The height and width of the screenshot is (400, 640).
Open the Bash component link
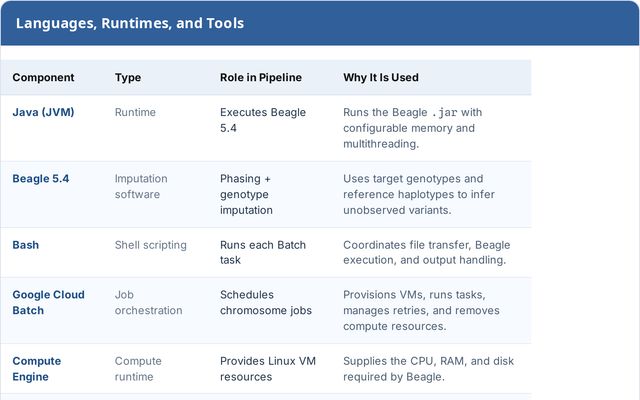tap(26, 245)
